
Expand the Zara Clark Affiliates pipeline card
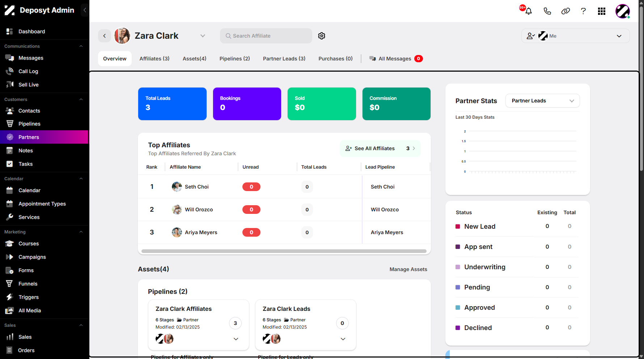click(236, 339)
